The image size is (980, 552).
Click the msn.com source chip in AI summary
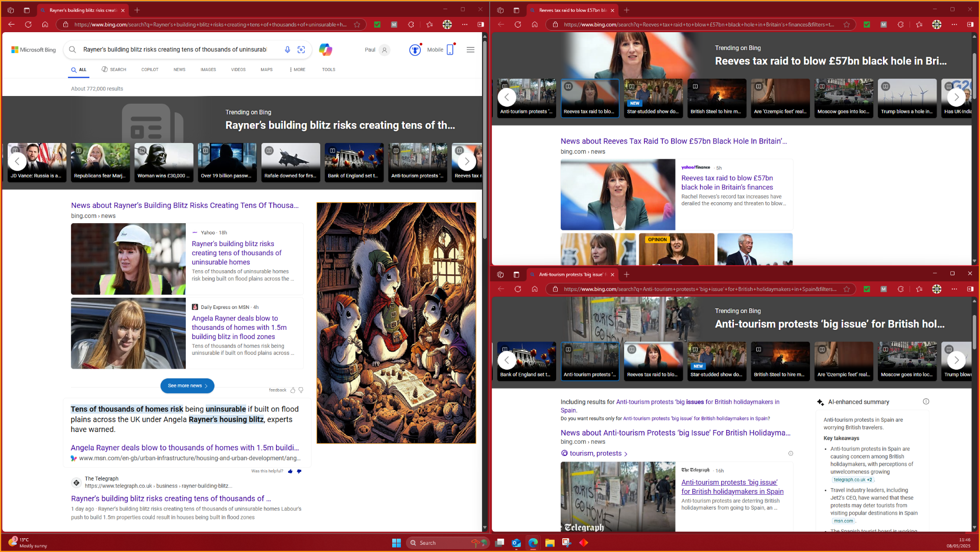tap(843, 521)
